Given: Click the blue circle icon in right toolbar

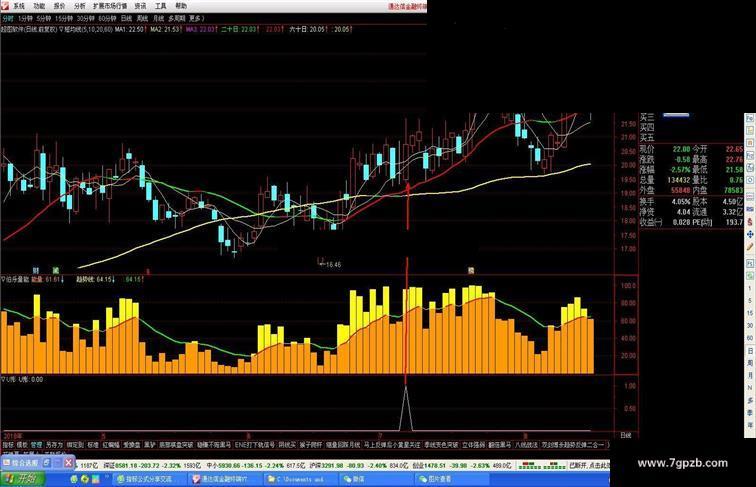Looking at the screenshot, I should (x=750, y=180).
